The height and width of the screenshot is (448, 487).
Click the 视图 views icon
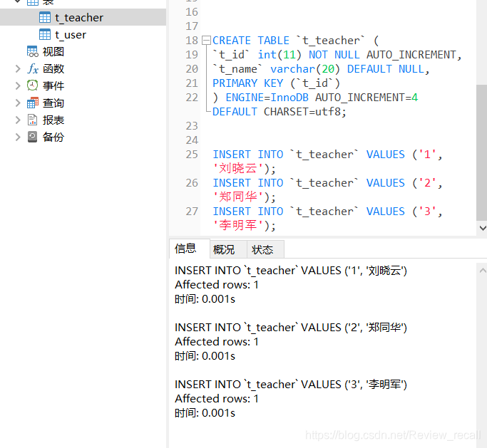pos(33,51)
